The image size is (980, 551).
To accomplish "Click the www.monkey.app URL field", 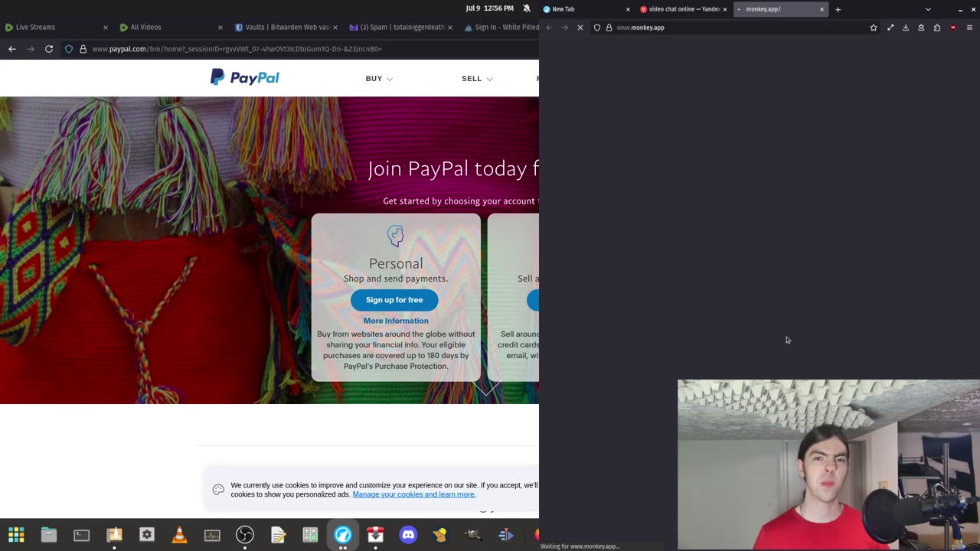I will [735, 28].
